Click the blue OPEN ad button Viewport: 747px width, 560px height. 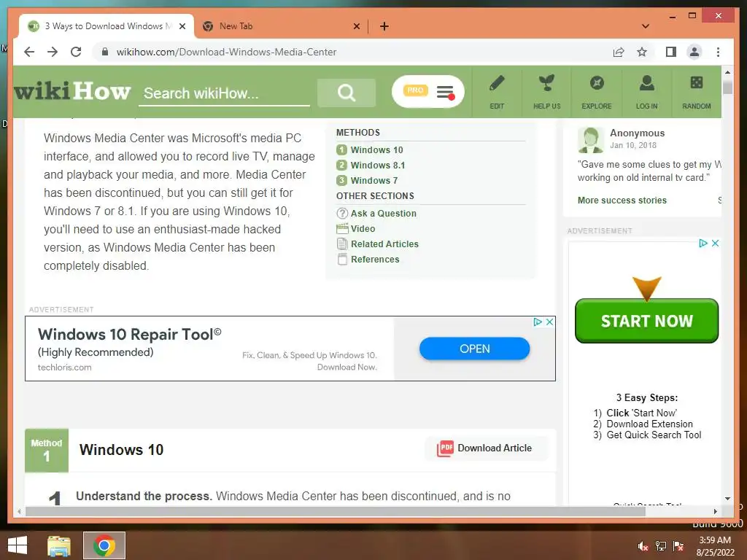click(x=474, y=349)
